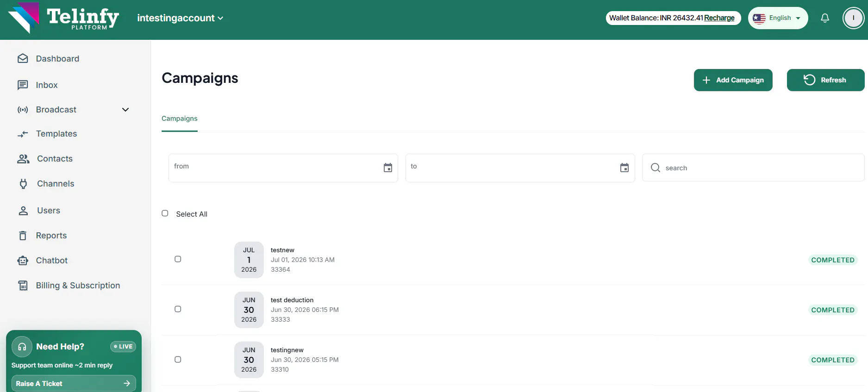
Task: Click the Templates arrows icon
Action: coord(23,134)
